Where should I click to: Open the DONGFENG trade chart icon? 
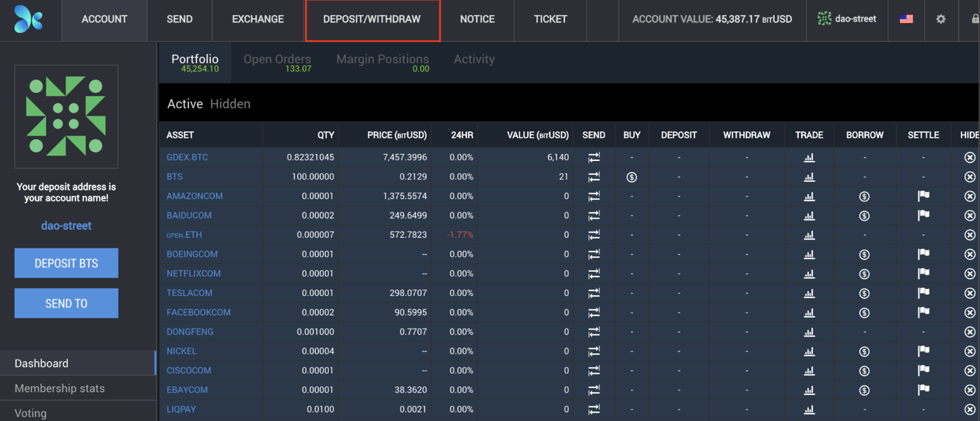[x=809, y=332]
